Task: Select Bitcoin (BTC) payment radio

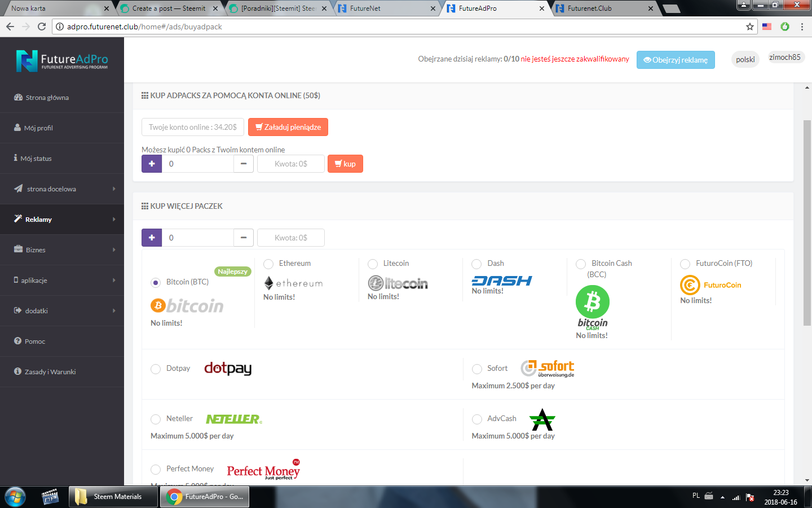Action: (x=156, y=282)
